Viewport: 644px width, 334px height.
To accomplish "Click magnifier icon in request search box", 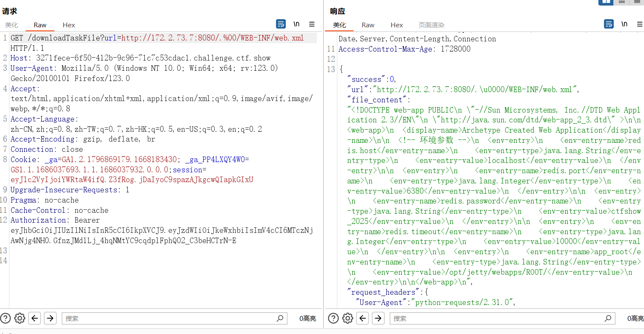I will point(280,318).
